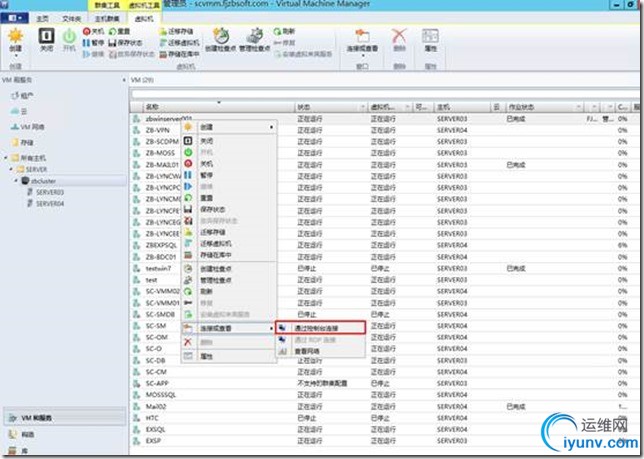Sort by the 主机 host column header
This screenshot has height=459, width=644.
[x=462, y=107]
